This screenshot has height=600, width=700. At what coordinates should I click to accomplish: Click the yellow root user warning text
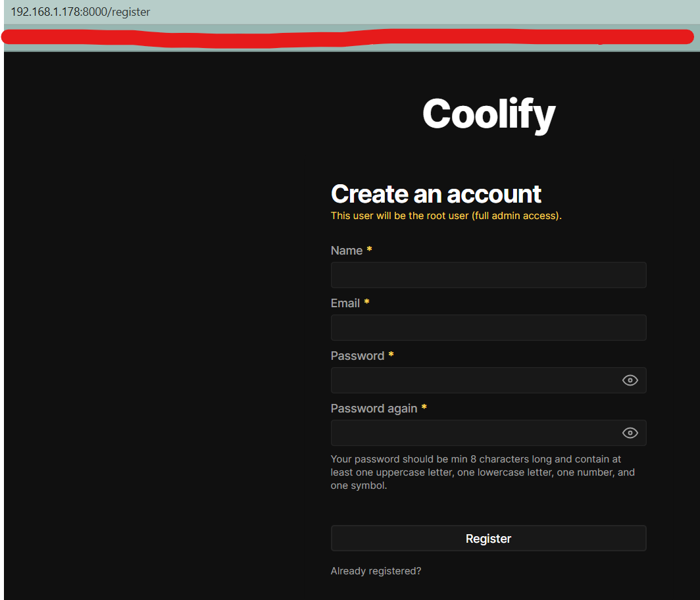pyautogui.click(x=446, y=216)
